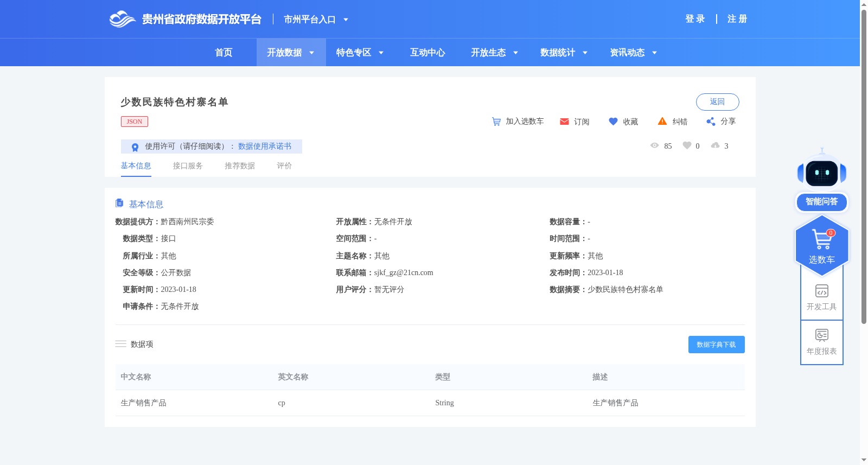Screen dimensions: 868x465
Task: Click the 描述 column header
Action: point(600,377)
